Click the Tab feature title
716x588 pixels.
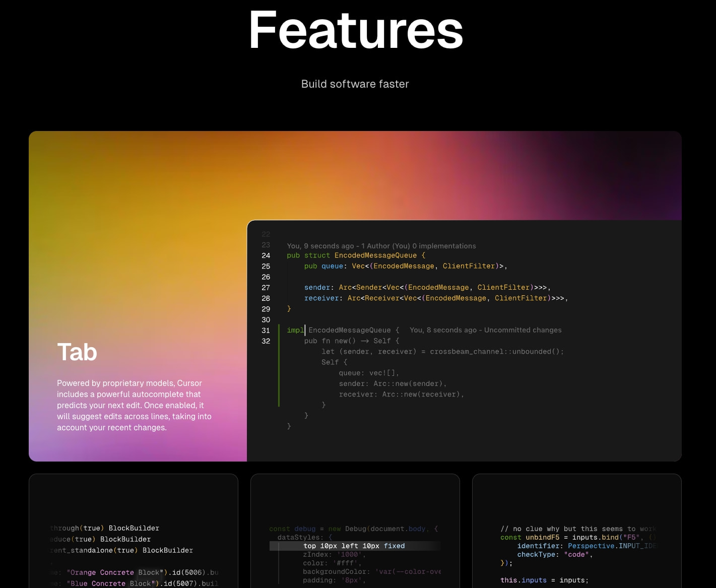77,352
